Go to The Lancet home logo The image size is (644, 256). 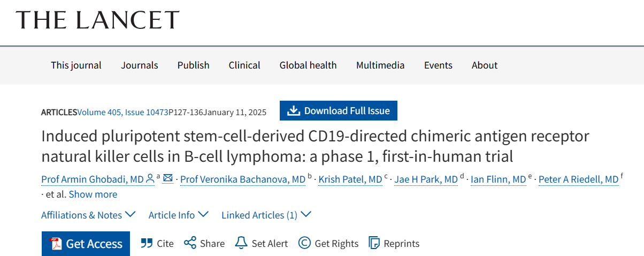98,20
